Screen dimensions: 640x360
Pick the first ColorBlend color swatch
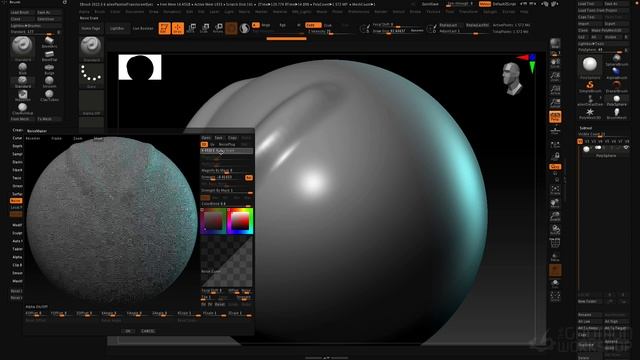coord(213,221)
